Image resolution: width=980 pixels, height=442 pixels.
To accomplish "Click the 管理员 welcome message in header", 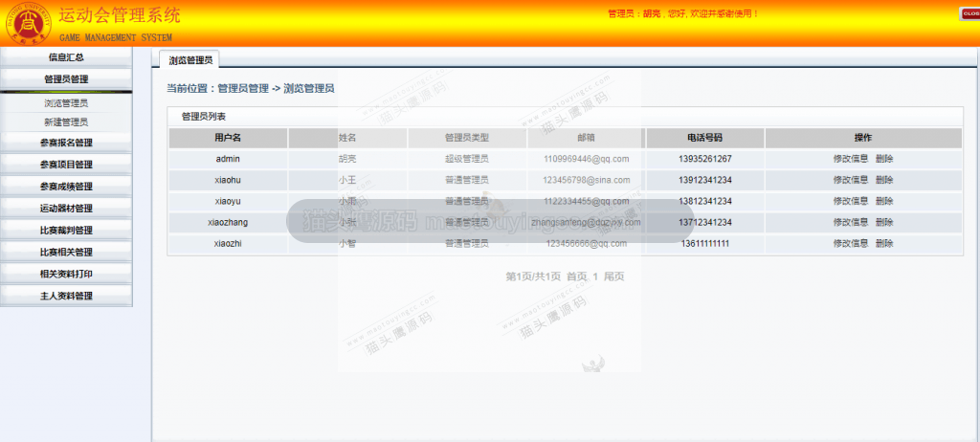I will tap(682, 13).
